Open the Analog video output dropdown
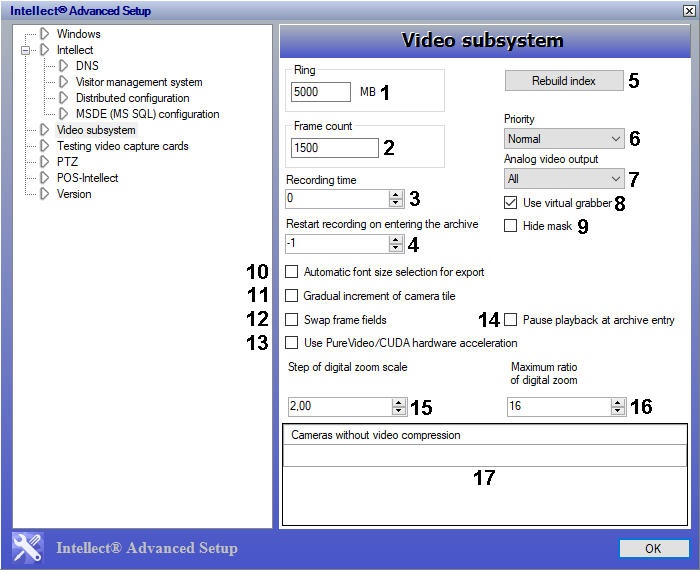The height and width of the screenshot is (570, 700). tap(564, 179)
